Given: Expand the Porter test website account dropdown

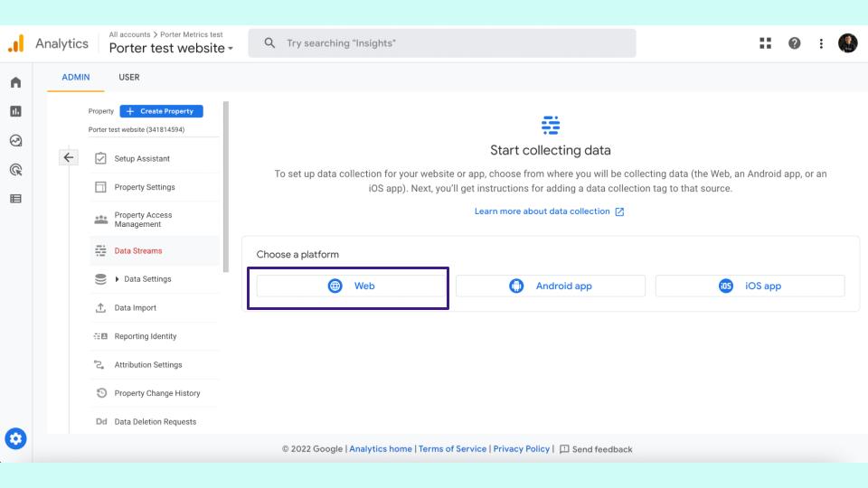Looking at the screenshot, I should 171,48.
